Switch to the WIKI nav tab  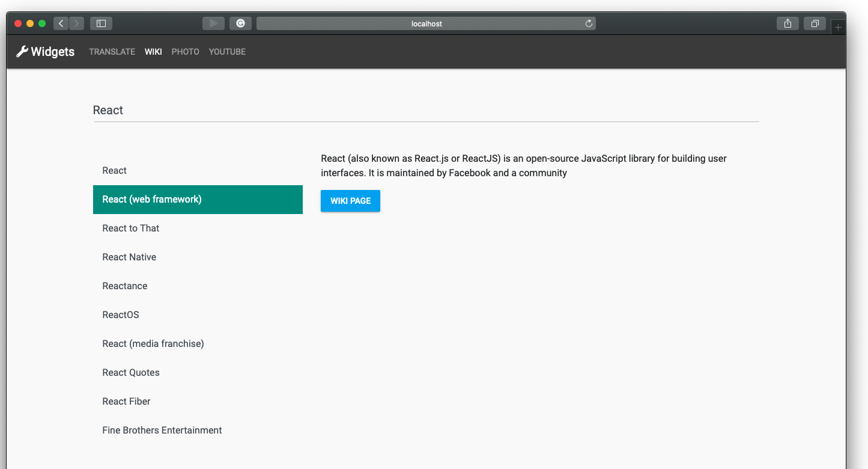tap(153, 52)
